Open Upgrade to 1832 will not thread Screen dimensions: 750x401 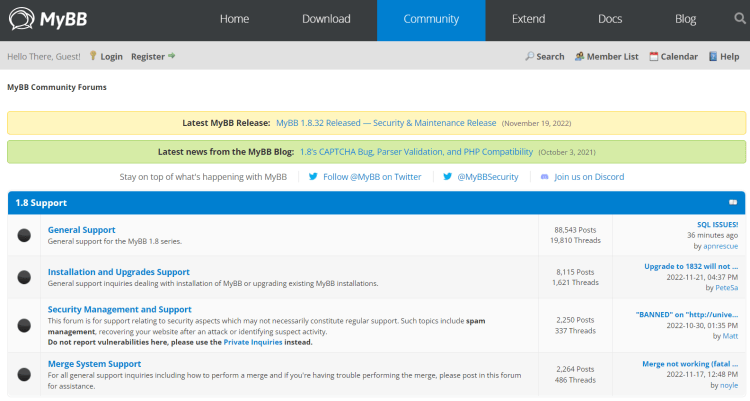coord(691,266)
